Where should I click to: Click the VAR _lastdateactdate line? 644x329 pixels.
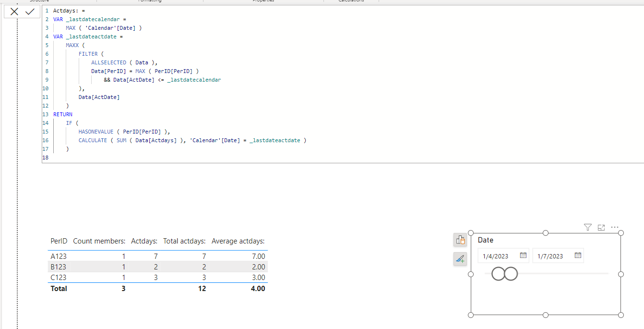[88, 37]
